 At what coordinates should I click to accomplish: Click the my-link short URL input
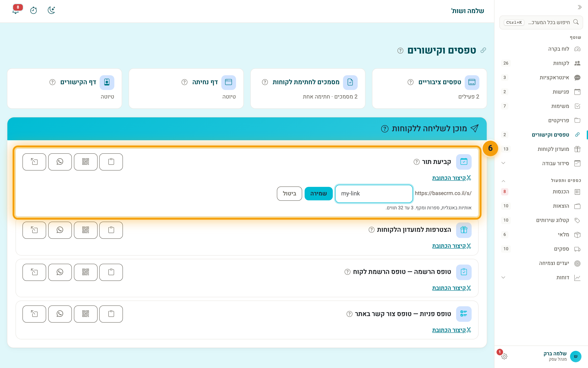374,193
